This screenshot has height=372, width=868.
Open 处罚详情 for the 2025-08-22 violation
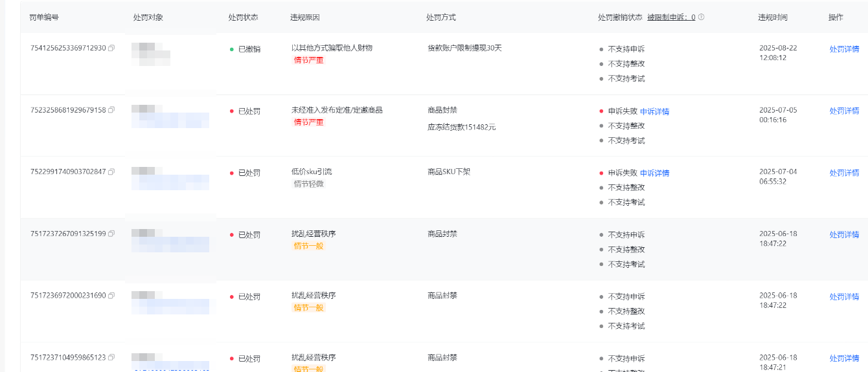click(x=844, y=49)
